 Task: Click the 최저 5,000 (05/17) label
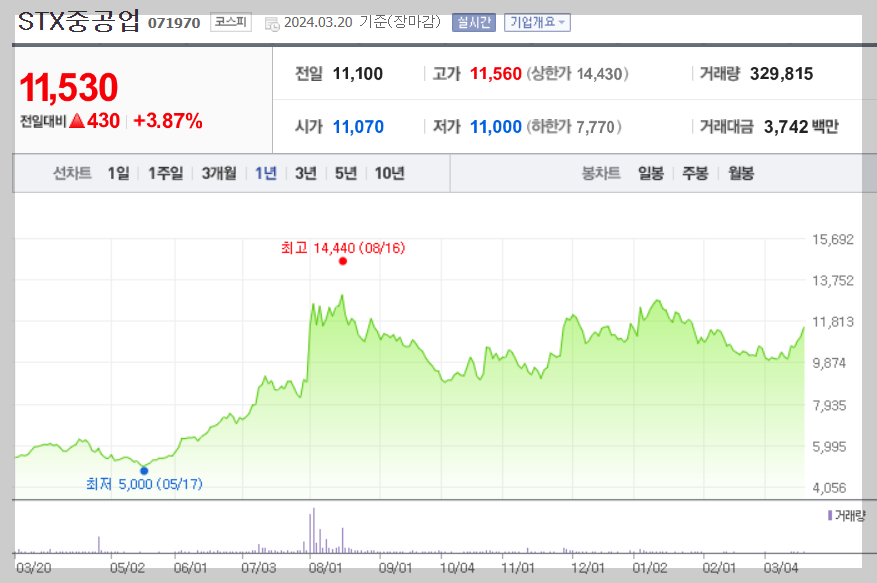(144, 484)
